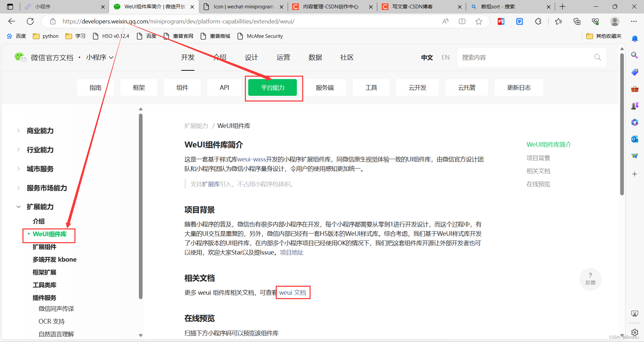The height and width of the screenshot is (342, 644).
Task: Open split screen view icon
Action: [x=462, y=21]
